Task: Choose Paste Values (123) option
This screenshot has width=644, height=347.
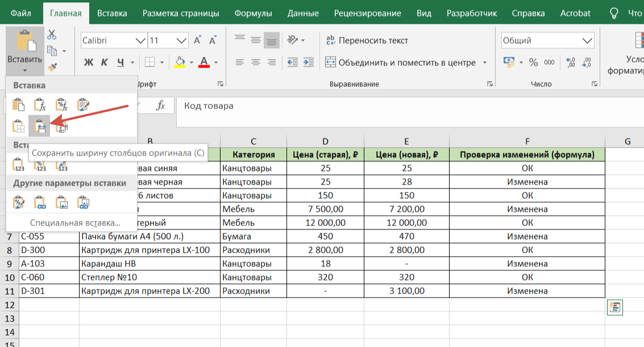Action: pos(18,165)
